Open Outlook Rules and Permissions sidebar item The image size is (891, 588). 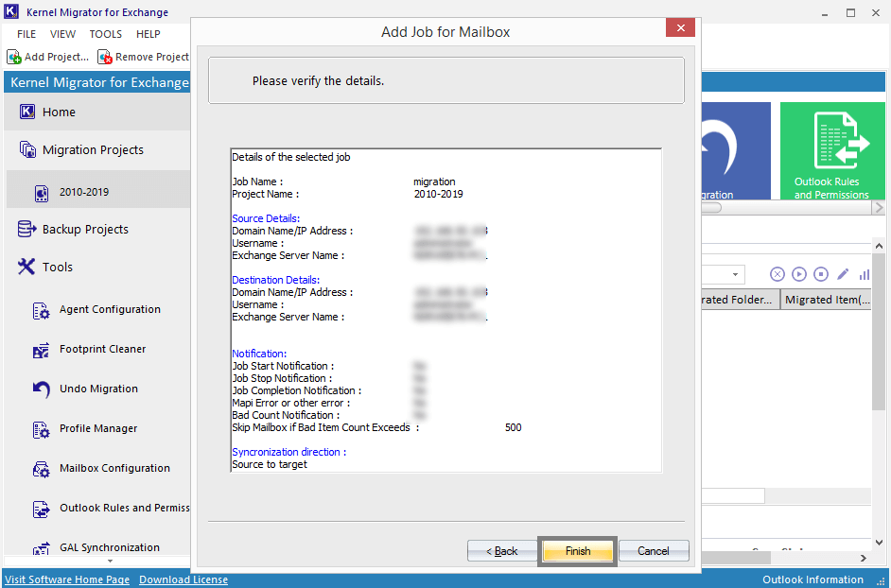click(125, 508)
